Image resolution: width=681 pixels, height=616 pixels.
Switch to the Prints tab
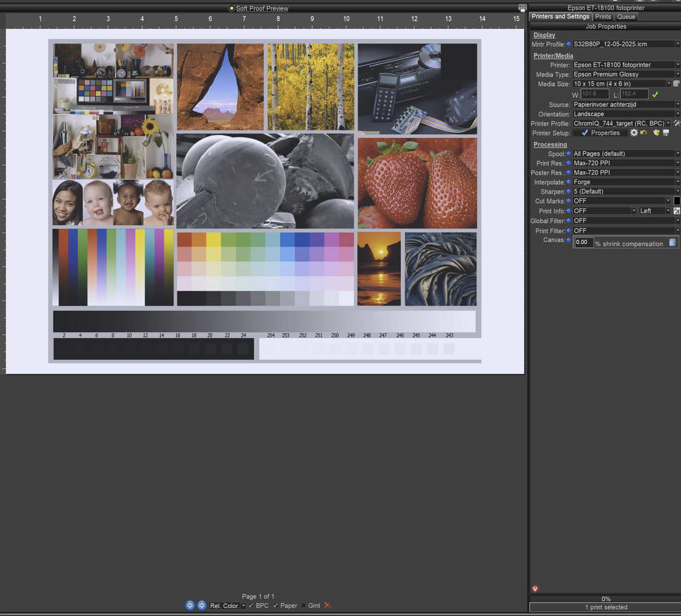[x=603, y=17]
